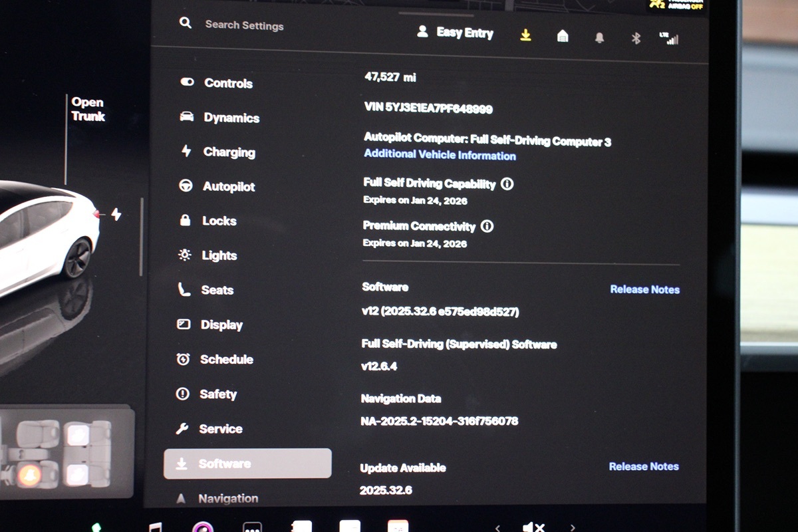Open the Additional Vehicle Information link

tap(440, 156)
